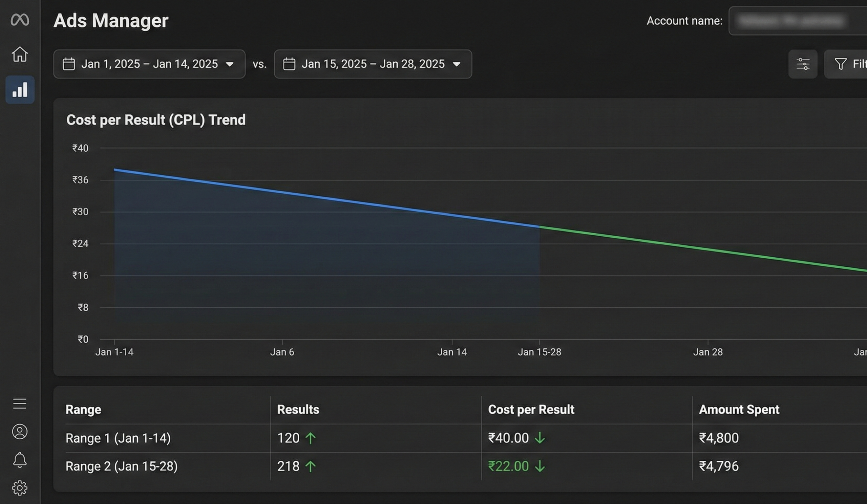Click the Filter funnel button

tap(846, 64)
